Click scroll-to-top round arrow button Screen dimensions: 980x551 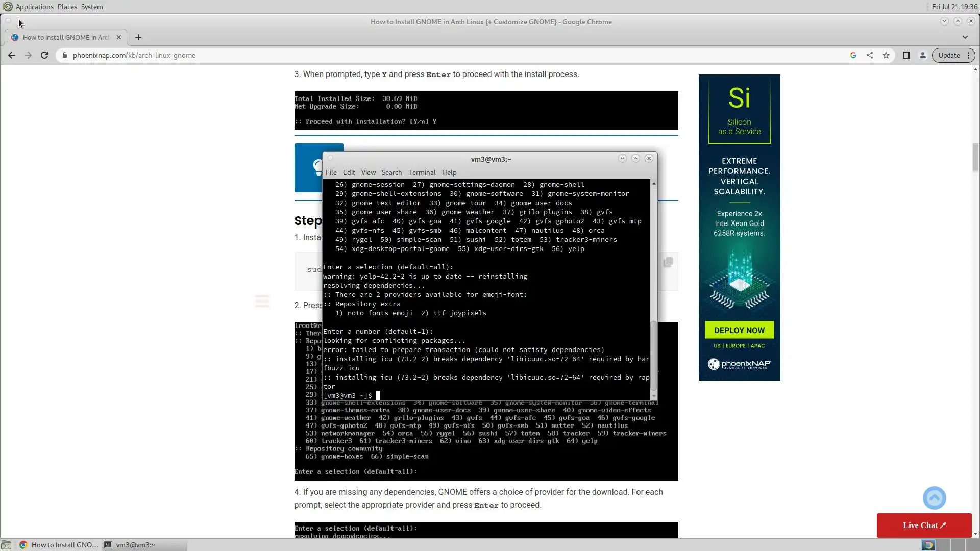[x=934, y=498]
